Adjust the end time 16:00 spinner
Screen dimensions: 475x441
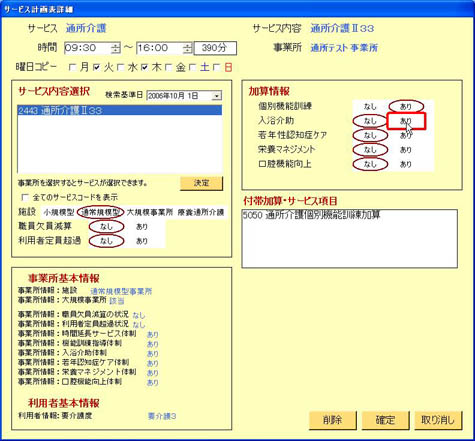(188, 48)
